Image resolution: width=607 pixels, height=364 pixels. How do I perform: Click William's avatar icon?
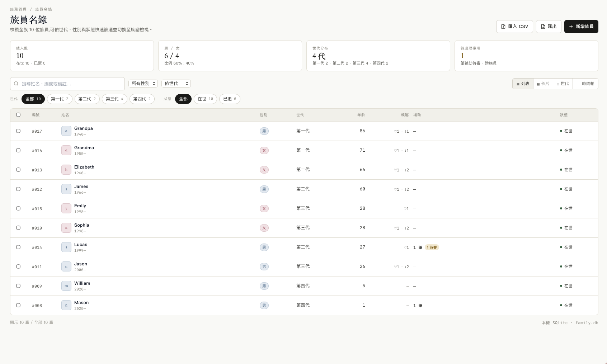point(66,286)
